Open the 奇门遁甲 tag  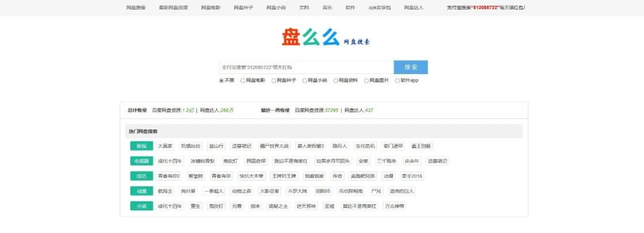tap(394, 146)
